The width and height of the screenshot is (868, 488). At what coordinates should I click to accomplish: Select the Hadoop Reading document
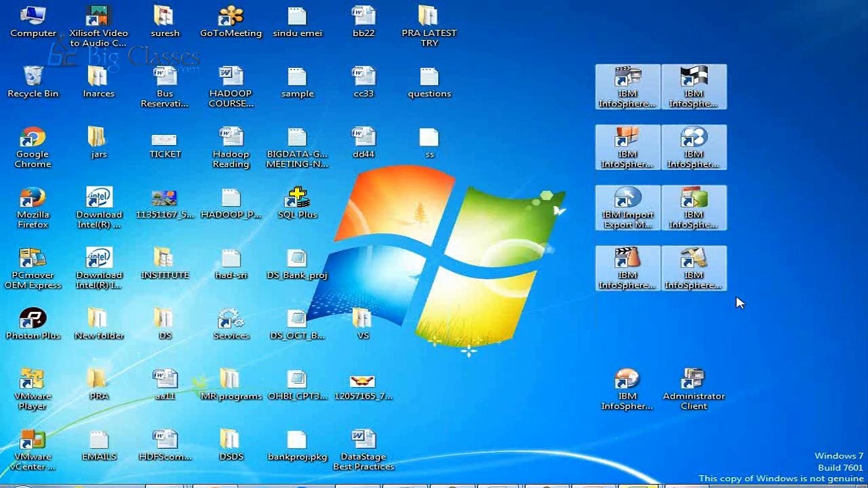pyautogui.click(x=231, y=148)
